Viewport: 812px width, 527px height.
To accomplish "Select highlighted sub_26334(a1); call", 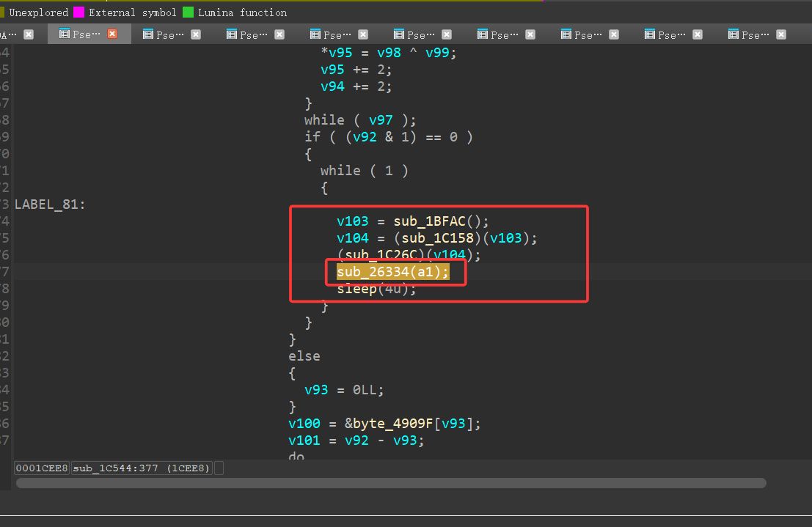I will point(393,272).
